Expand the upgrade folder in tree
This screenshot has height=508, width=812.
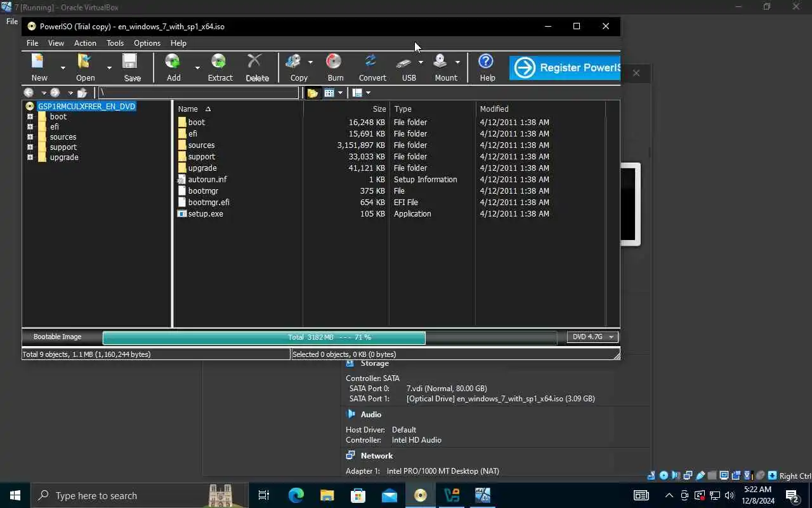[30, 157]
